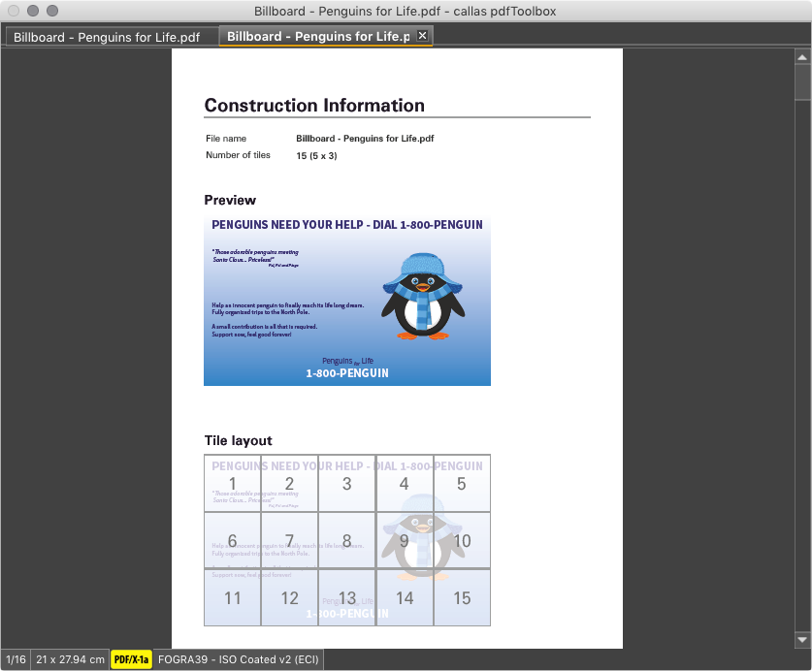The height and width of the screenshot is (671, 812).
Task: Click scroll down arrow on vertical scrollbar
Action: [802, 640]
